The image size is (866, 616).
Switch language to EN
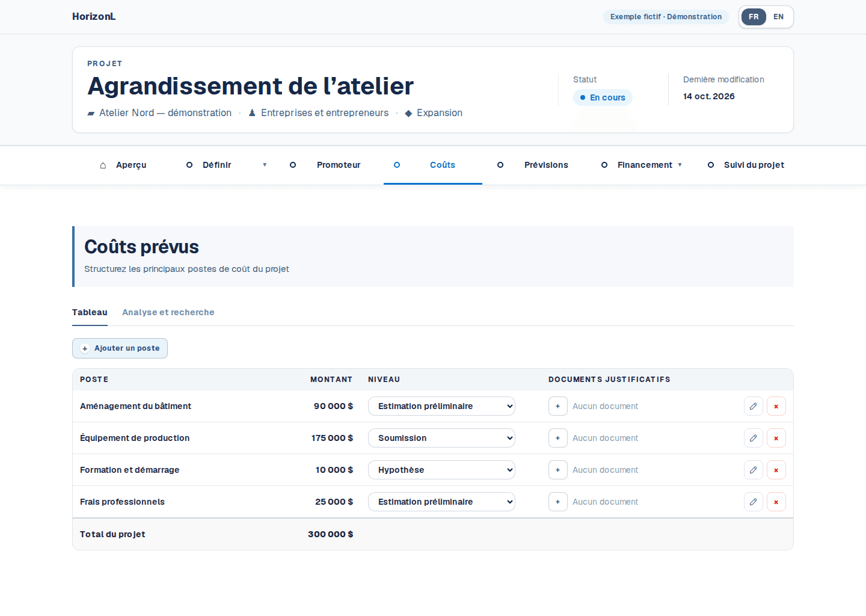point(779,17)
